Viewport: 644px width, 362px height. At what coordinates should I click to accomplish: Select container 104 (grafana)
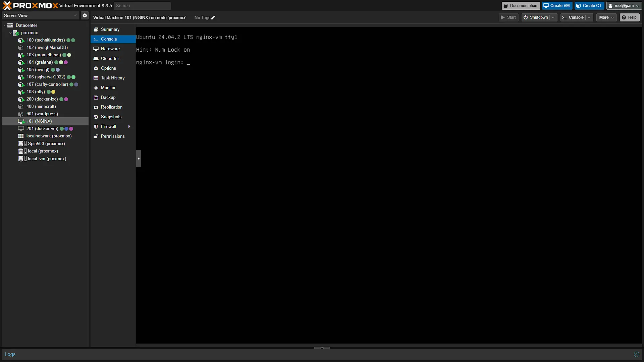click(x=46, y=62)
